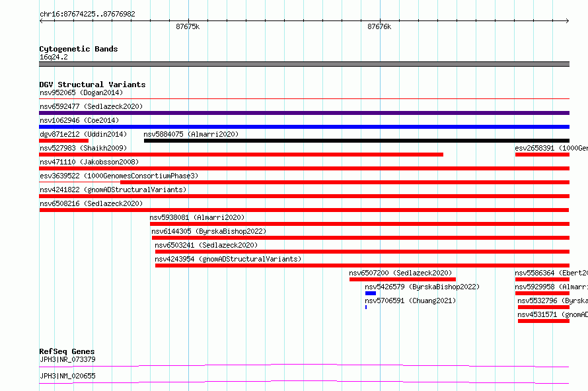Click the 87675k ruler position label
Image resolution: width=588 pixels, height=391 pixels.
pyautogui.click(x=188, y=26)
